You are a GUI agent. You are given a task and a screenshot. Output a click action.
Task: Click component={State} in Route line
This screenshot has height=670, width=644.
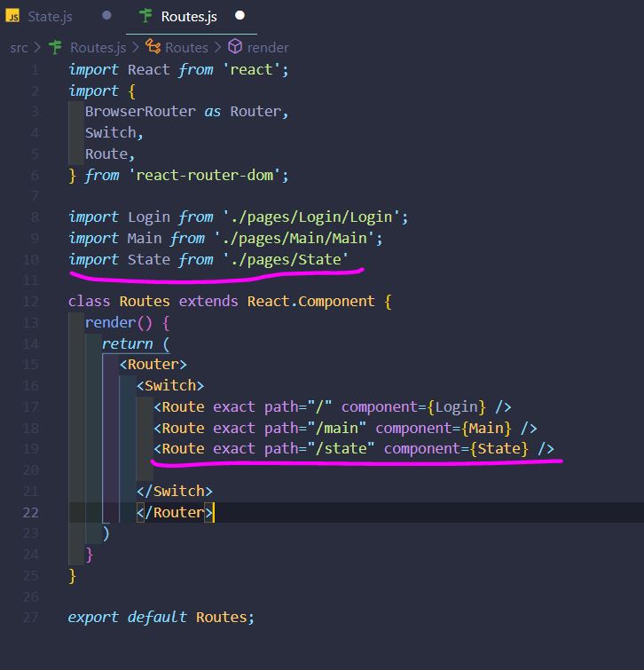pyautogui.click(x=456, y=449)
